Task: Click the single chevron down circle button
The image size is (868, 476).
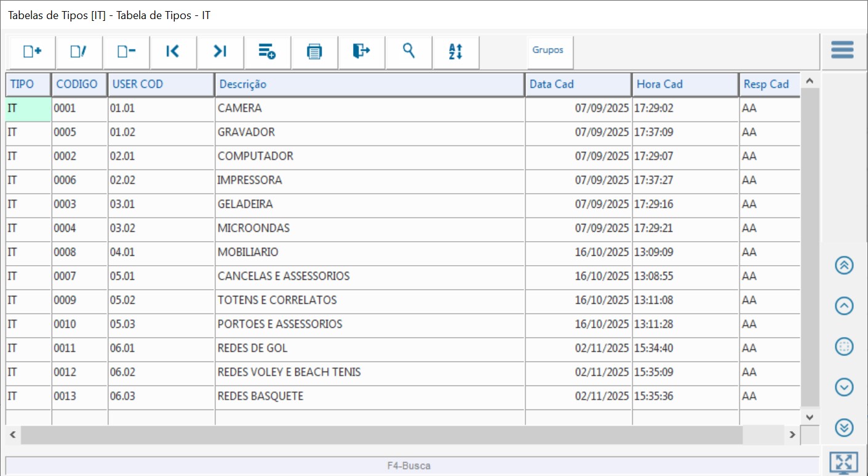Action: 844,387
